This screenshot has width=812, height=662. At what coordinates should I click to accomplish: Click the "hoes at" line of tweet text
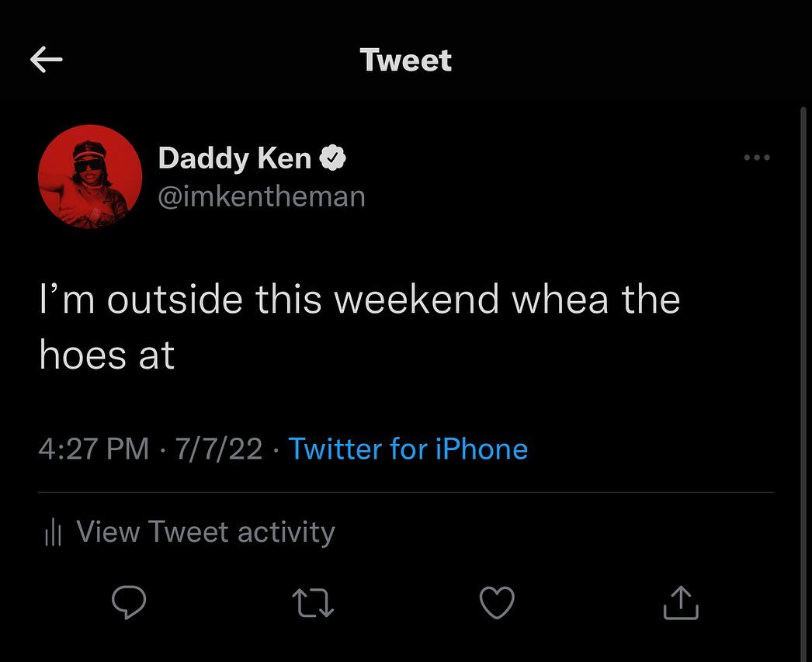107,355
